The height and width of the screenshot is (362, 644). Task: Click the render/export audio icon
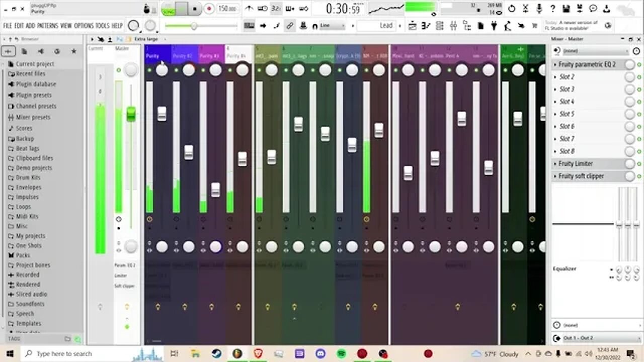[580, 9]
